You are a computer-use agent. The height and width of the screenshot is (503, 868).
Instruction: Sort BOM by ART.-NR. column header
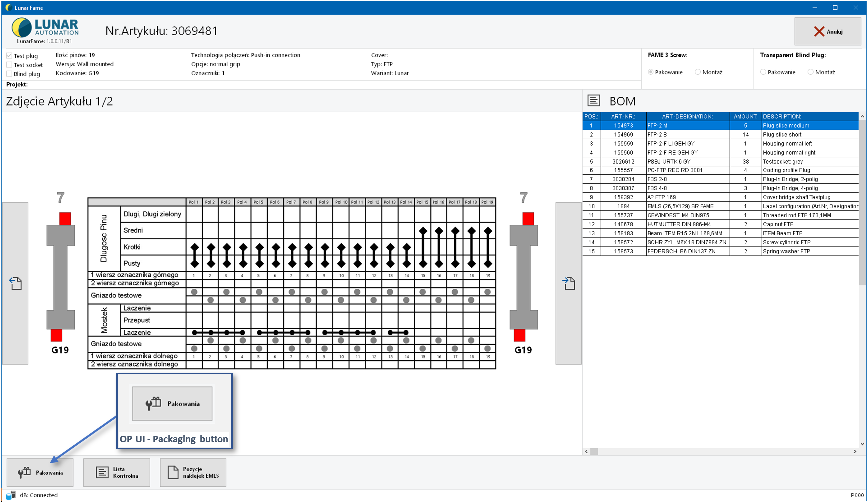pos(623,116)
